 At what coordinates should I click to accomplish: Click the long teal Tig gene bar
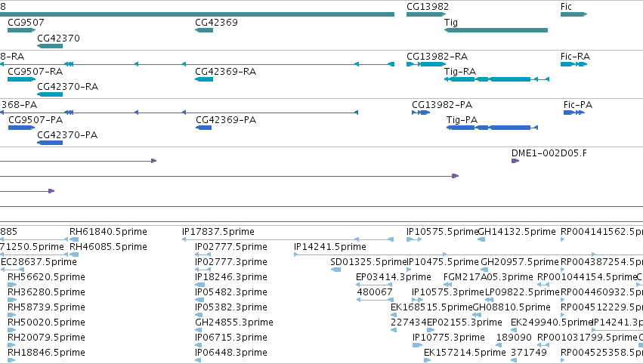496,30
